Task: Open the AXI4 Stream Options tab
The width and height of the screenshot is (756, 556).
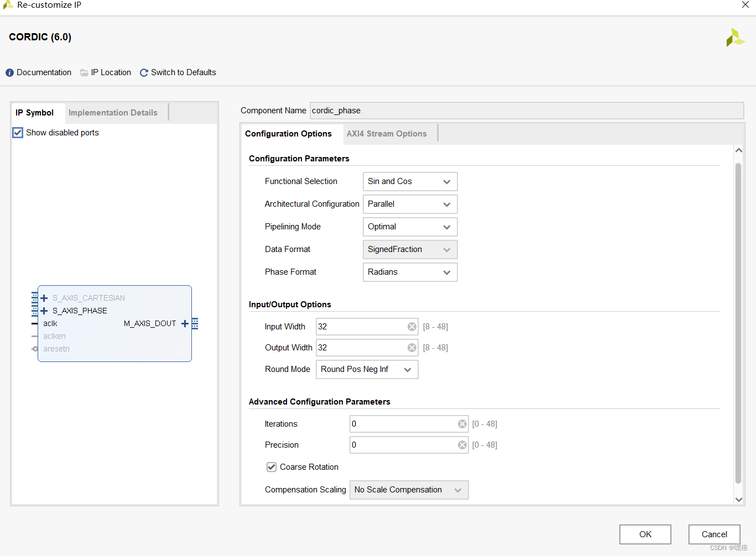Action: [x=387, y=133]
